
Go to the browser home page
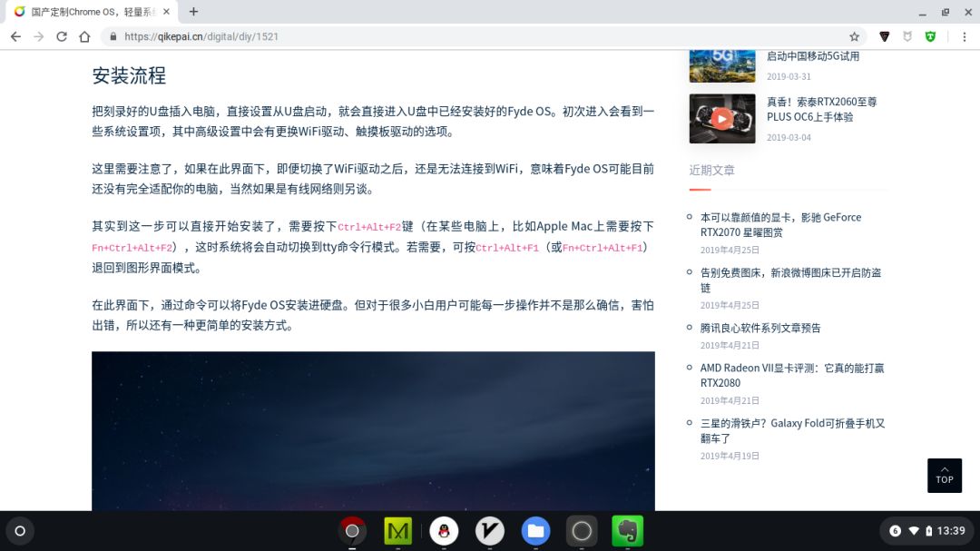click(84, 36)
